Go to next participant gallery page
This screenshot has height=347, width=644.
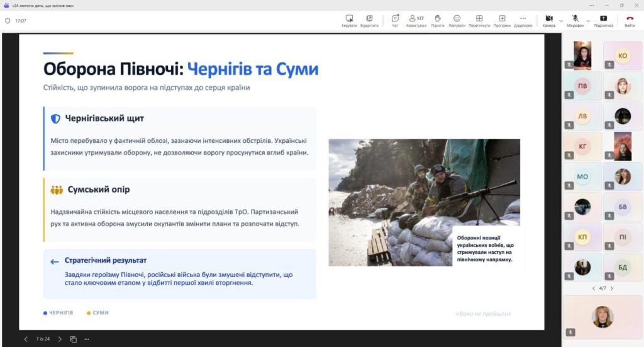click(612, 288)
